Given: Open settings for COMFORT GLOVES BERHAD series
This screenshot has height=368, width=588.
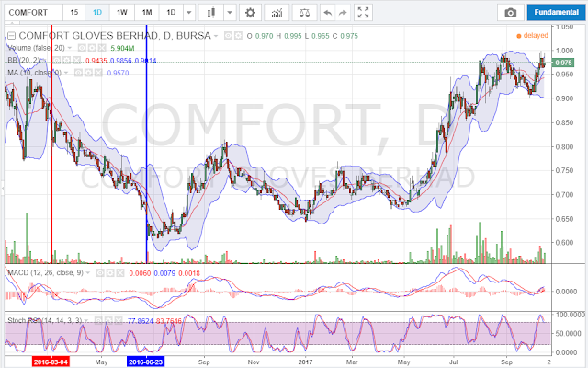Looking at the screenshot, I should pos(238,36).
